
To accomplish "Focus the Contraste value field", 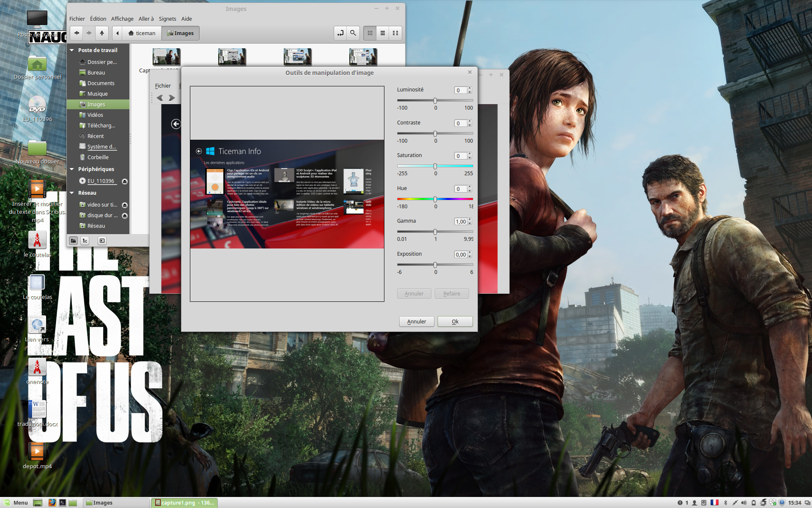I will pyautogui.click(x=461, y=123).
